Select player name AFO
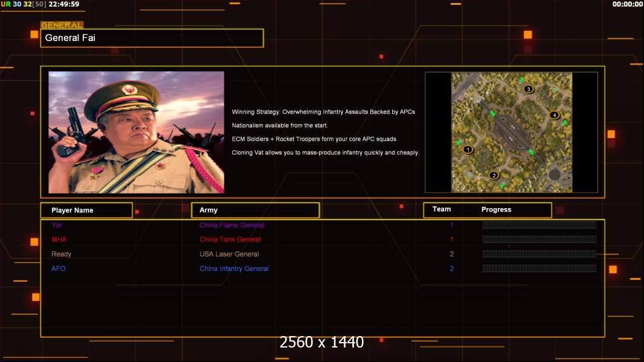 pos(59,268)
